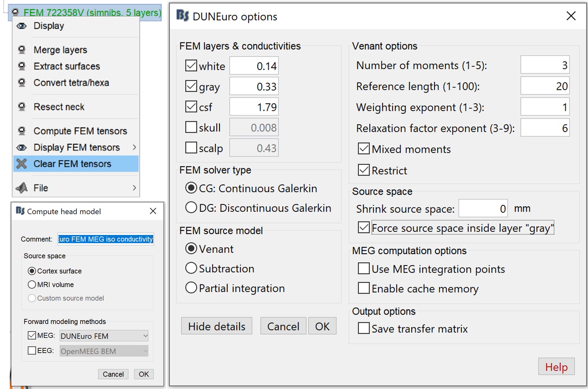
Task: Click the icon beside Compute FEM tensors
Action: [22, 131]
